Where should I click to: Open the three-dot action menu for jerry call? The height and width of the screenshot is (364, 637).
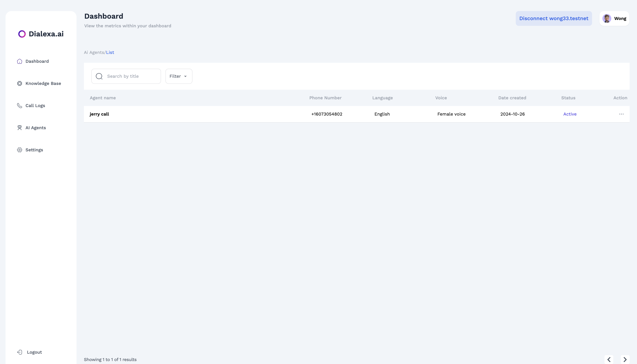click(621, 114)
